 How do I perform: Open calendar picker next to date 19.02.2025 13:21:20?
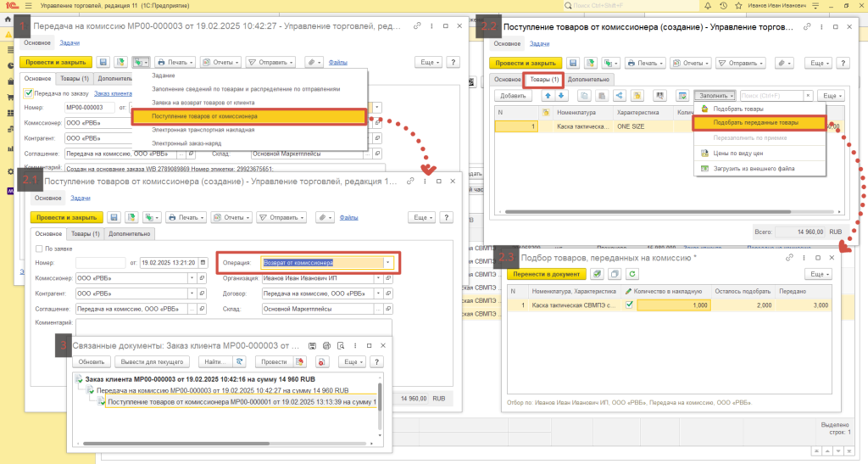coord(203,262)
